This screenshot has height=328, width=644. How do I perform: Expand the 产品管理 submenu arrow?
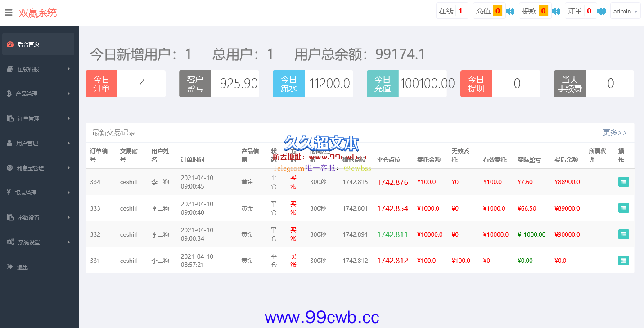pos(69,94)
